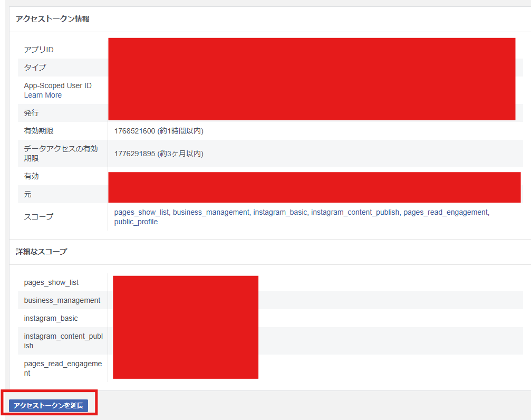Select the value 1776291895 (約3ヶ月以内)
The image size is (531, 420).
click(159, 154)
